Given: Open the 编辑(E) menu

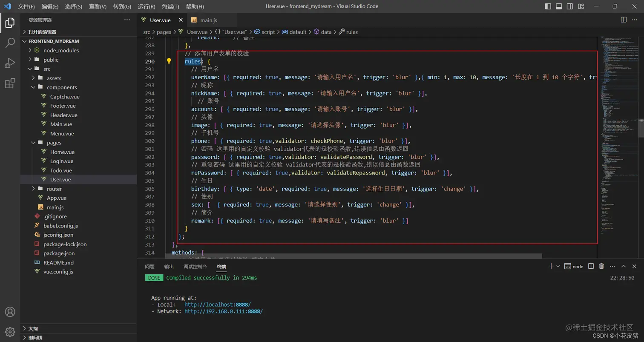Looking at the screenshot, I should (50, 6).
